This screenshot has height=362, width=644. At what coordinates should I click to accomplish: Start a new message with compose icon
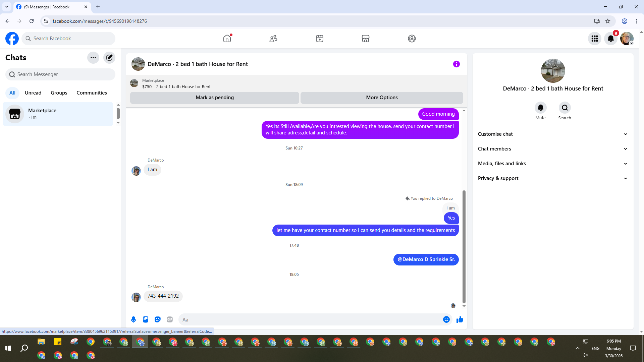(109, 58)
